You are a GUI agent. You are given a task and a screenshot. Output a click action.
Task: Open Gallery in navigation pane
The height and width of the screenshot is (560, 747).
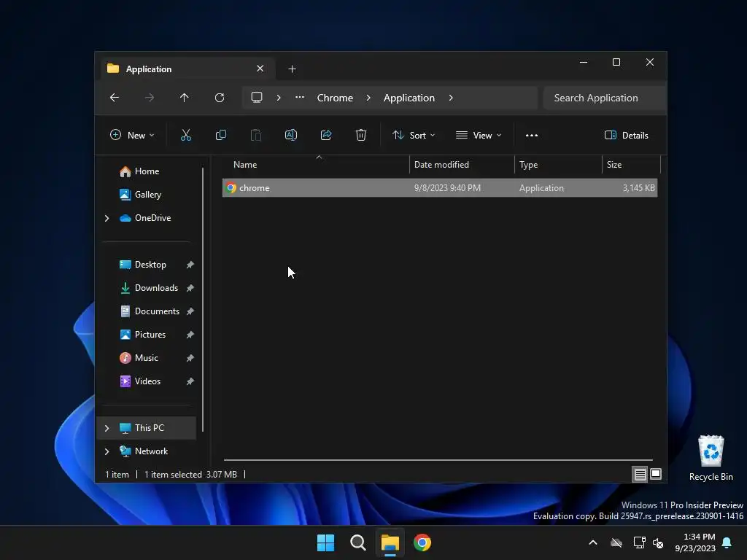pyautogui.click(x=147, y=195)
